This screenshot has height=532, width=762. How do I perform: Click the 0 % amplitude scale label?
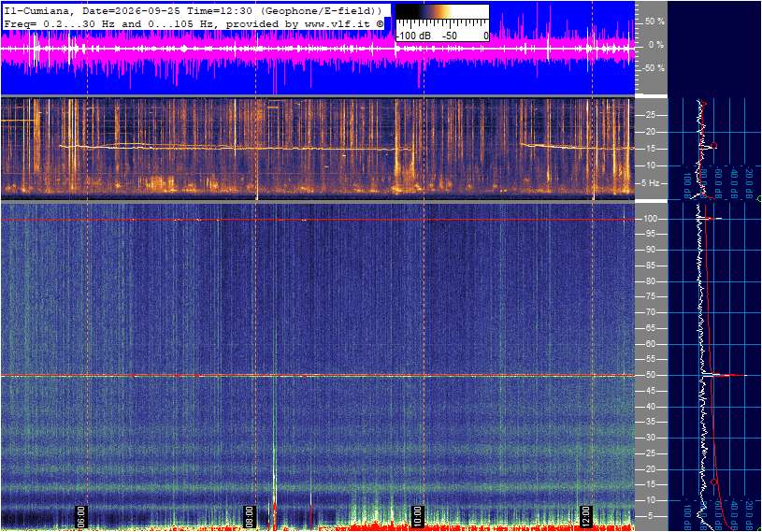click(656, 45)
